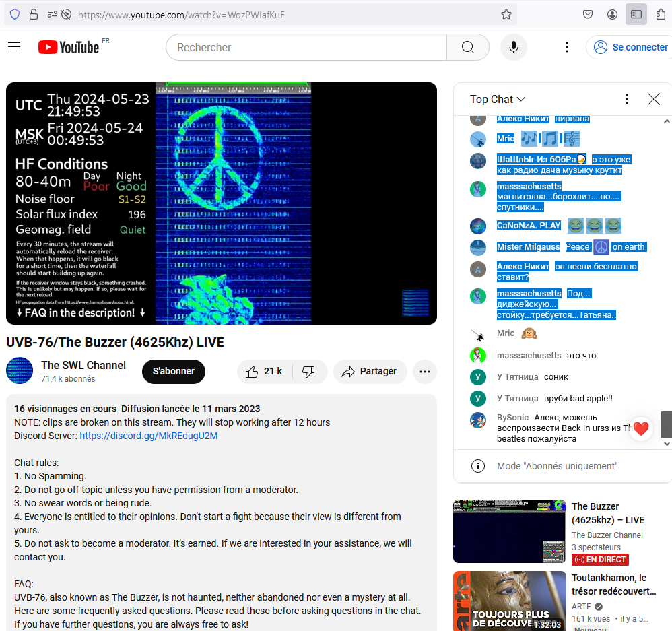Click the peace symbol emoji in chat

click(x=601, y=247)
